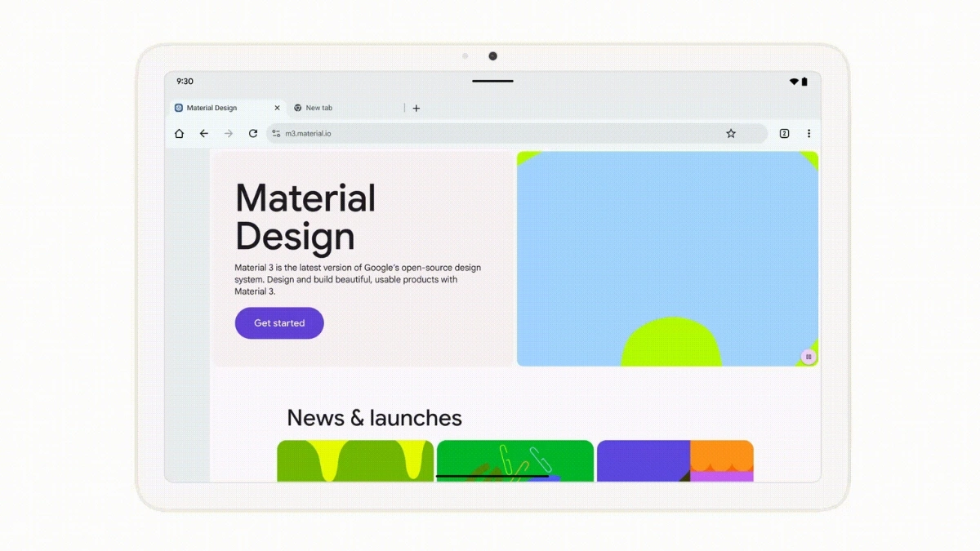Open the Home page icon
This screenshot has width=980, height=551.
point(179,133)
